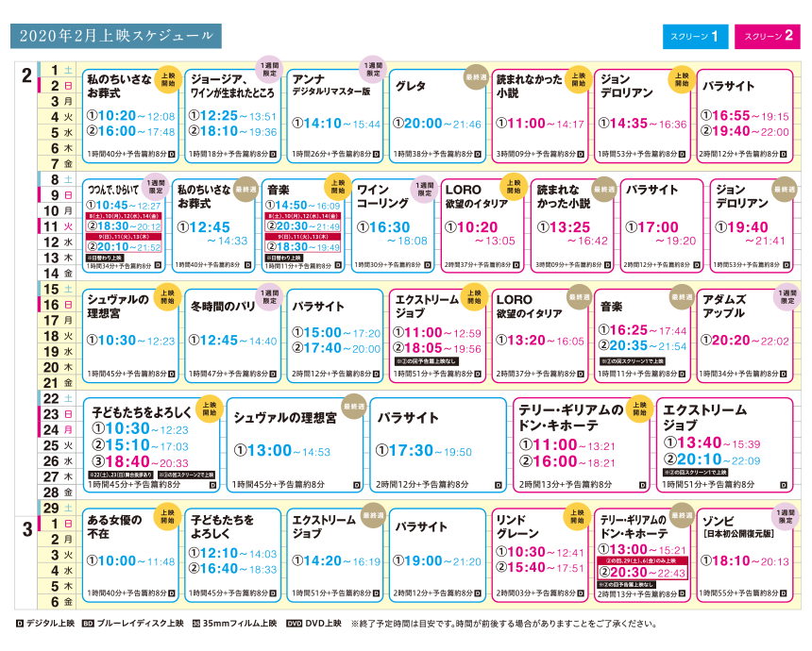Click the 上映開始 badge on 読まれなかった小説
The width and height of the screenshot is (812, 651).
click(579, 79)
